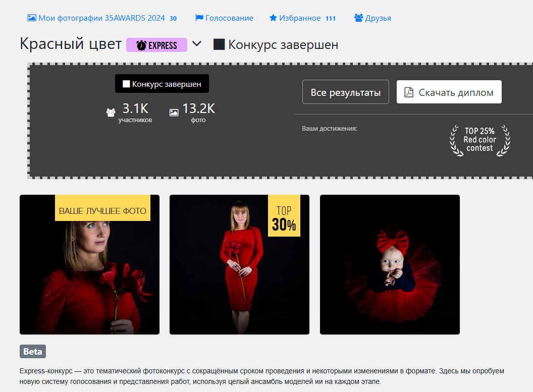
Task: Click the photo icon beside 13.2K
Action: coord(174,113)
